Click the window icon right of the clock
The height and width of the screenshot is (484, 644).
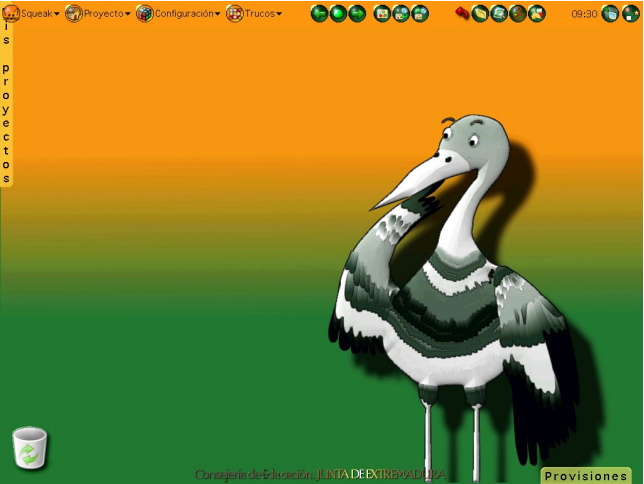(x=611, y=13)
